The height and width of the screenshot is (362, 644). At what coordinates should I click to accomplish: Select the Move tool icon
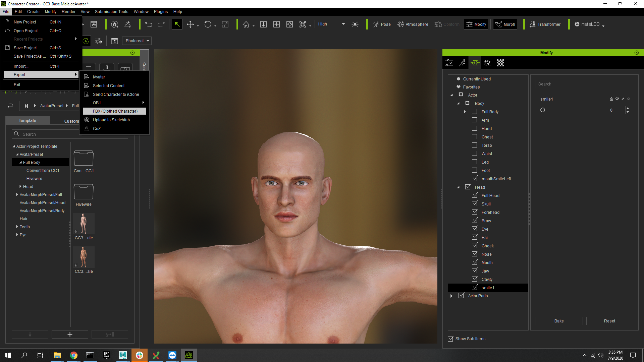click(190, 24)
